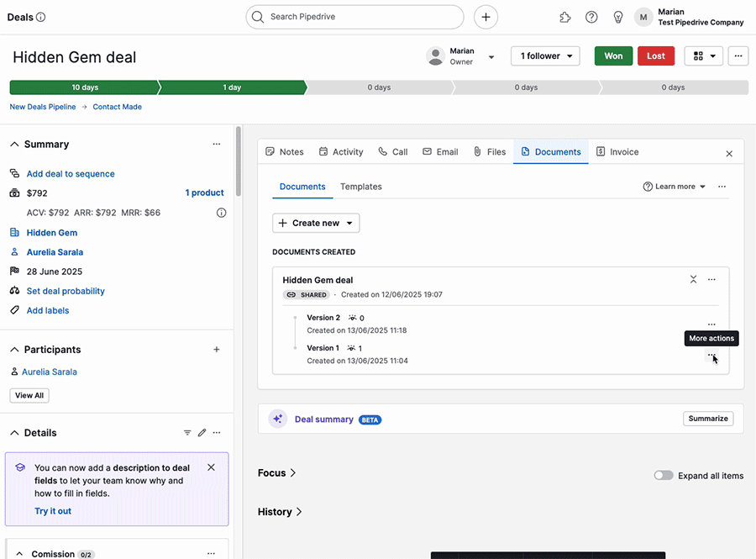Open the 1 product link
This screenshot has width=756, height=559.
204,193
